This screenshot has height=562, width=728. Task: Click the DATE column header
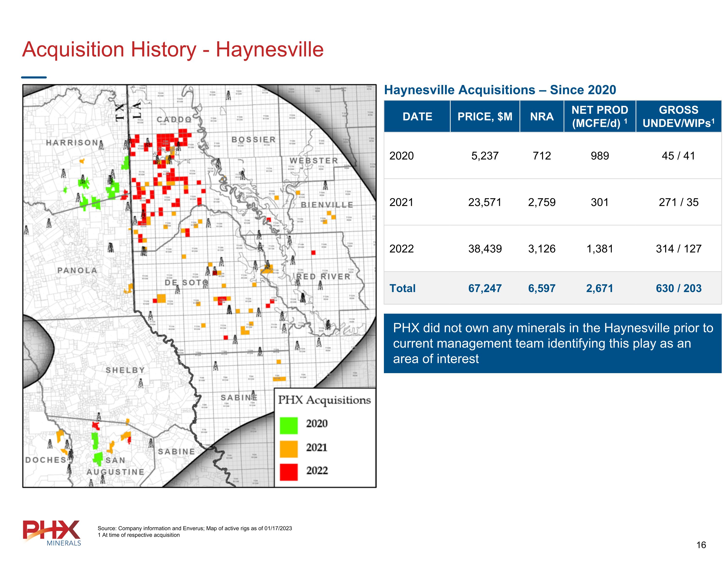(x=417, y=116)
